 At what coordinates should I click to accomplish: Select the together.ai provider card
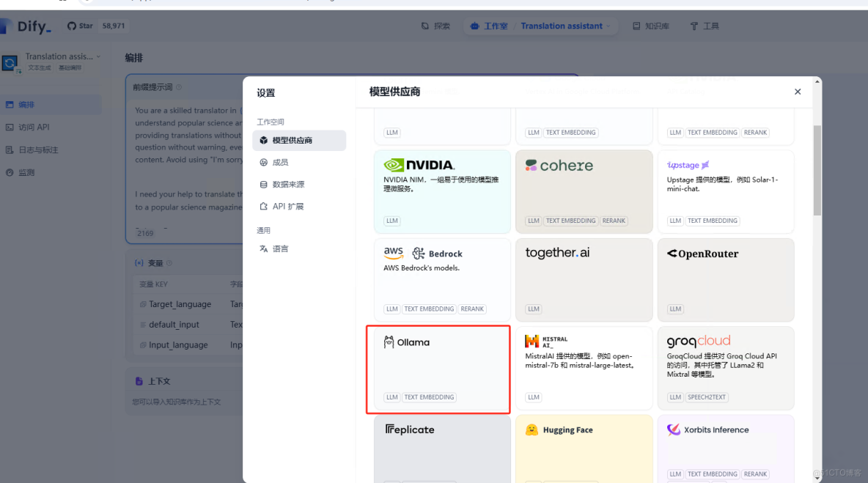click(x=584, y=280)
